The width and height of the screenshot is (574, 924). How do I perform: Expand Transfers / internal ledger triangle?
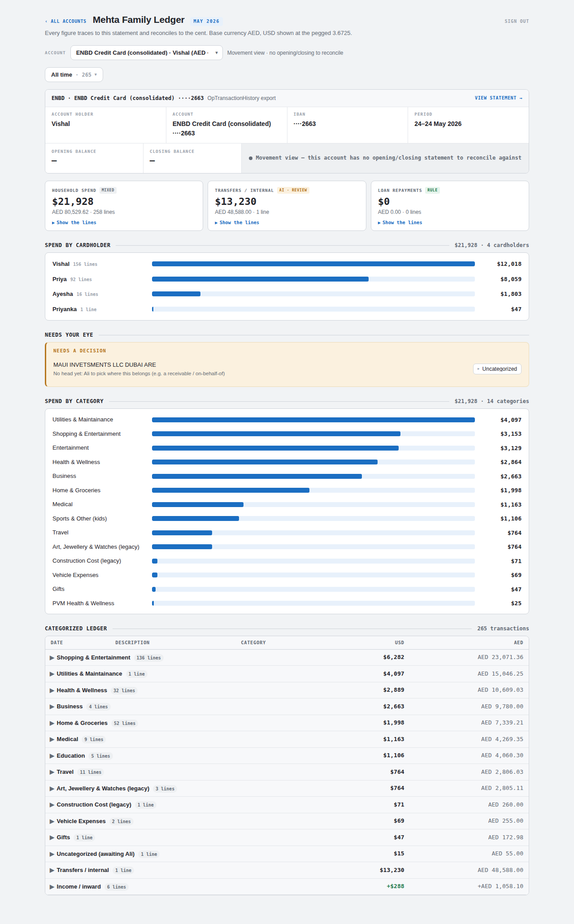tap(52, 870)
